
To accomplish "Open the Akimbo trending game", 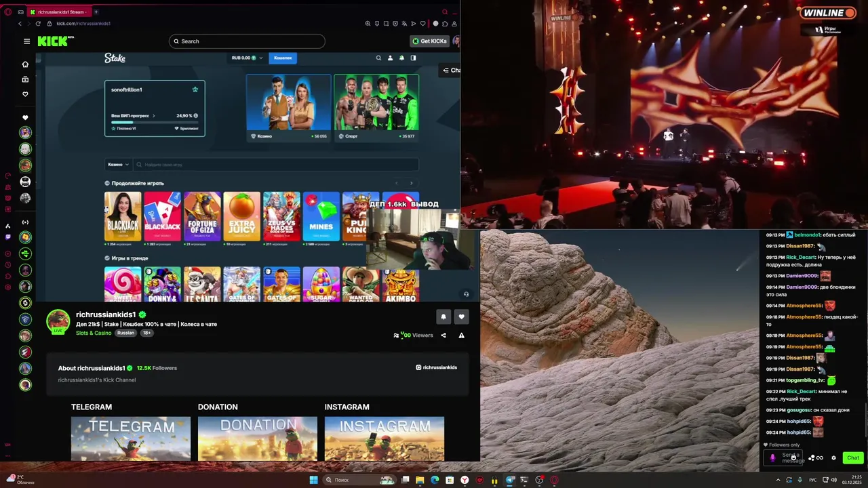I will [401, 284].
